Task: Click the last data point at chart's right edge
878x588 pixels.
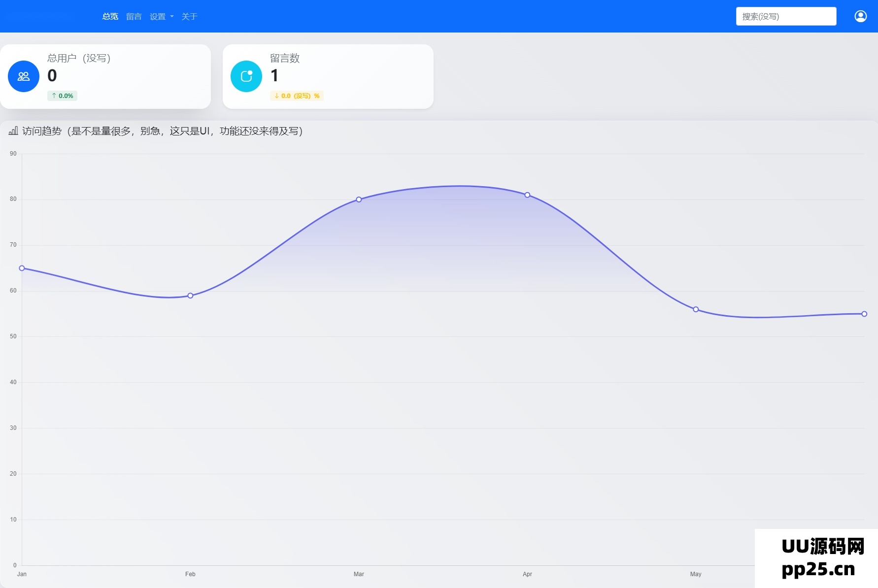Action: [x=864, y=314]
